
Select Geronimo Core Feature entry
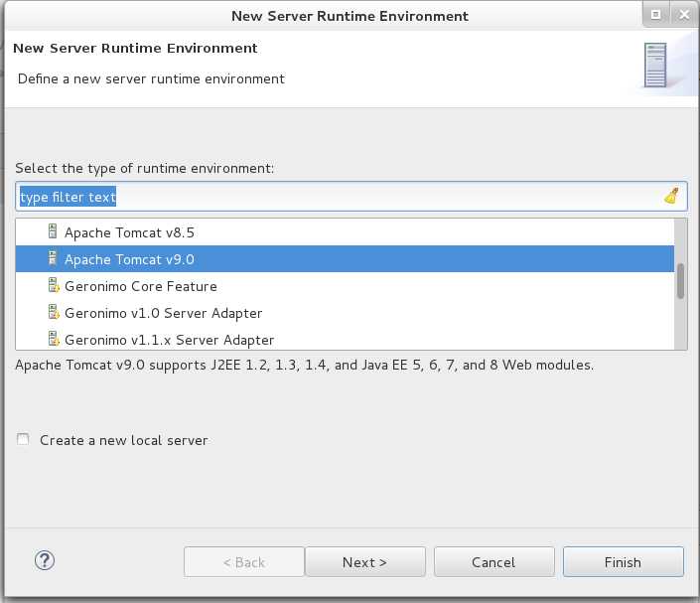coord(345,286)
